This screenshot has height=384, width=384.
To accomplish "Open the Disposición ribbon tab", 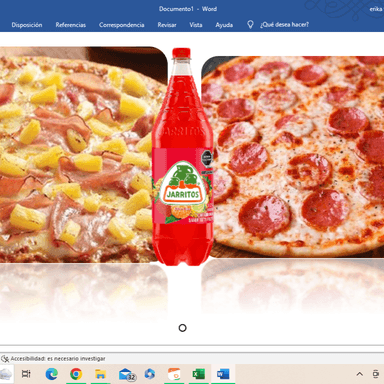I will coord(27,25).
